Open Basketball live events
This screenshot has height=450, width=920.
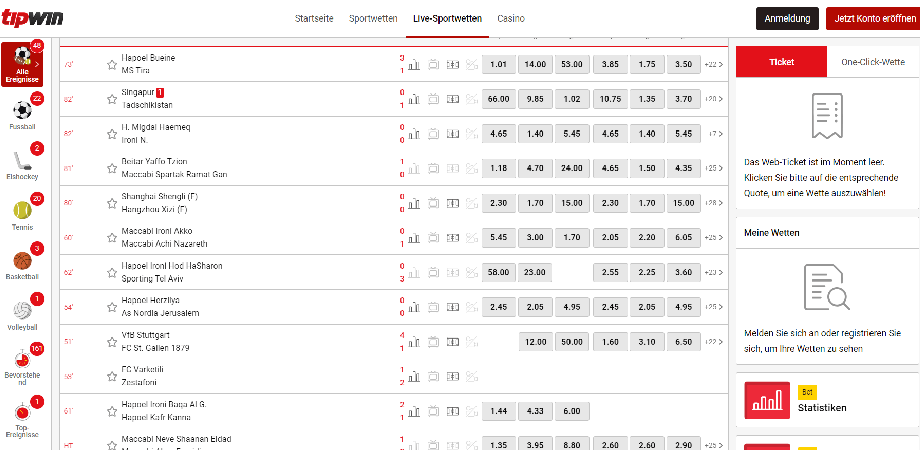coord(22,262)
